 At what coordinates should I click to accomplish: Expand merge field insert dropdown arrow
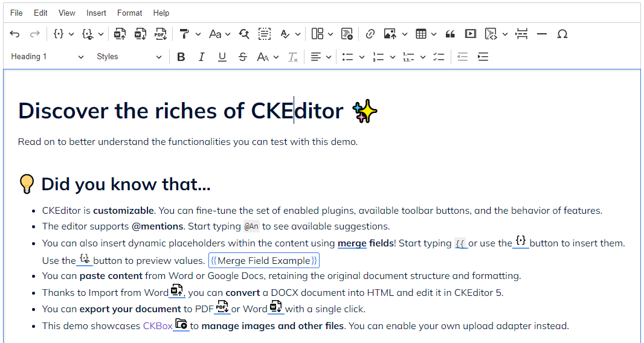[x=71, y=34]
